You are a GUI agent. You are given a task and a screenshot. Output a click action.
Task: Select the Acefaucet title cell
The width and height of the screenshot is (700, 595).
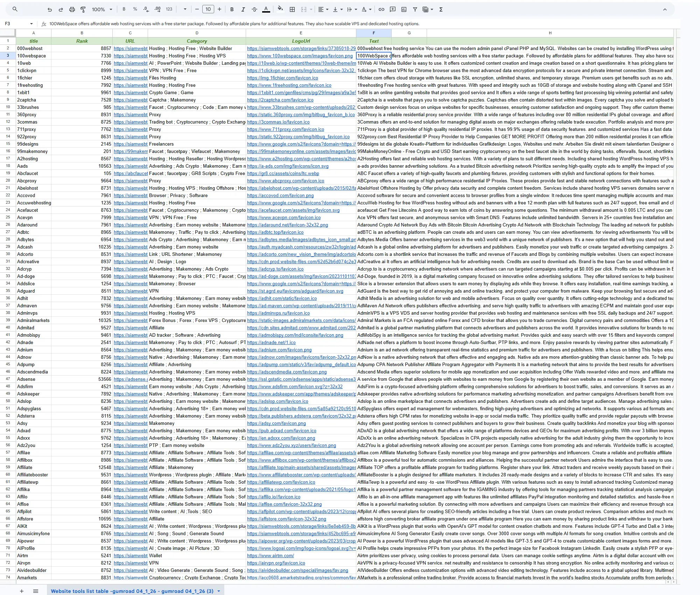click(x=34, y=210)
